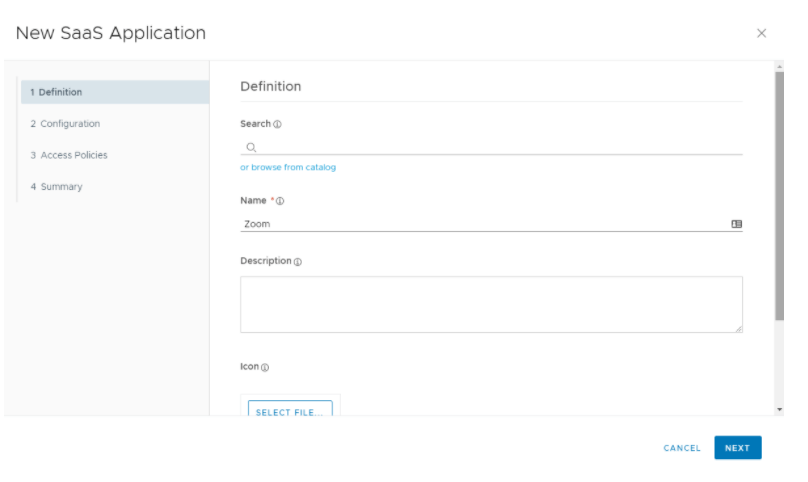Click the magnifying glass search icon
Image resolution: width=808 pixels, height=482 pixels.
251,147
